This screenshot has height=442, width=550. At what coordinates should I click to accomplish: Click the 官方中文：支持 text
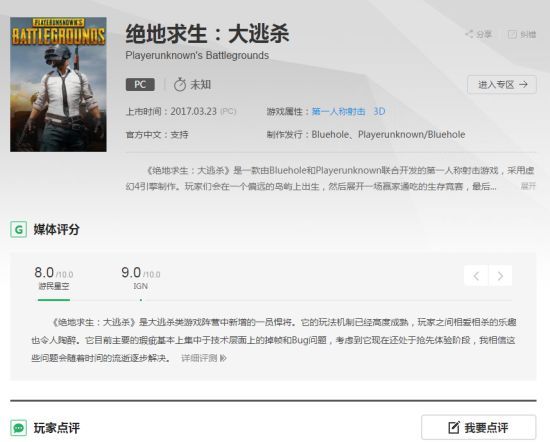157,135
